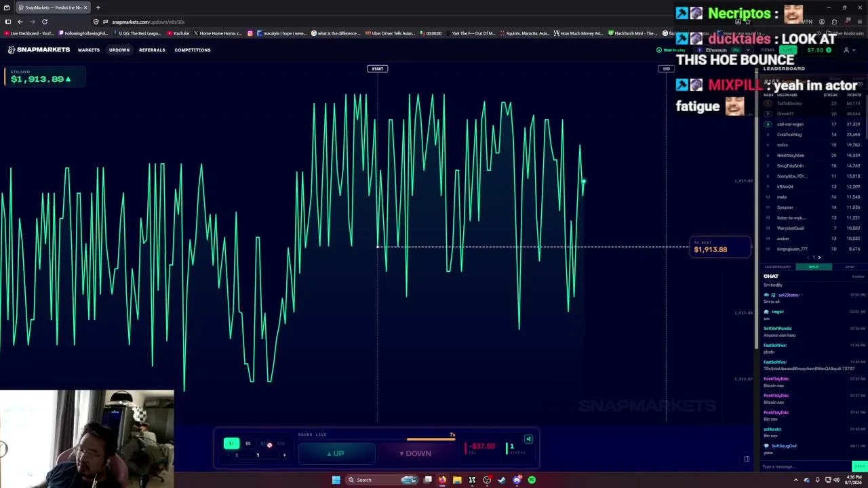Open the Competitions page
868x488 pixels.
pos(193,49)
